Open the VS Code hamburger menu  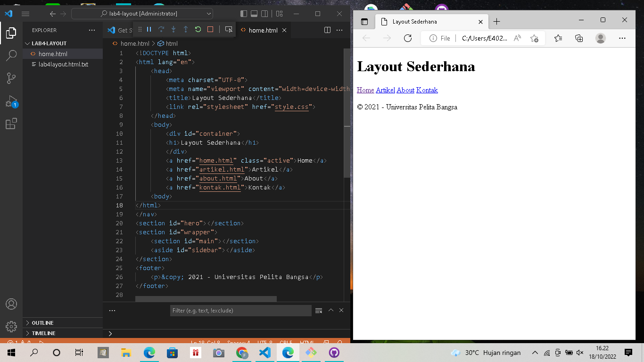click(25, 14)
